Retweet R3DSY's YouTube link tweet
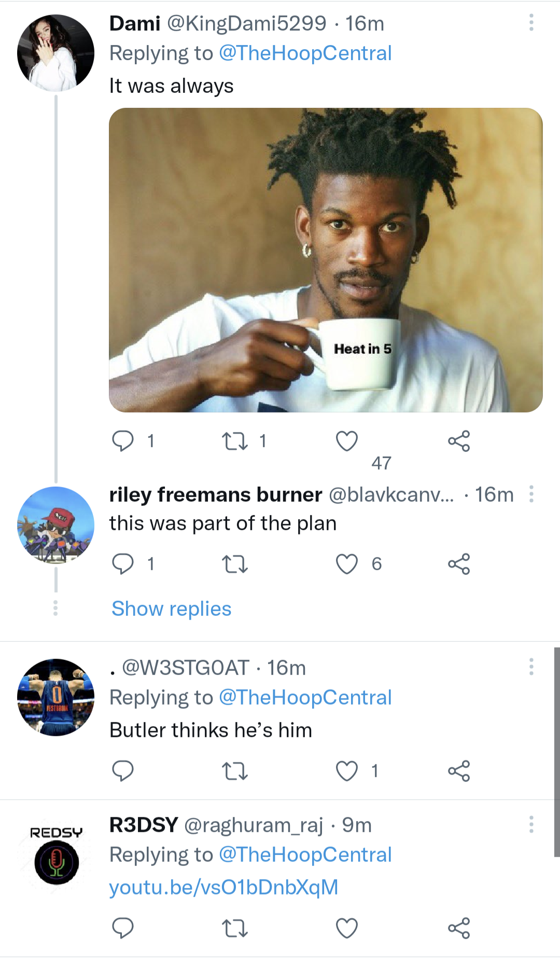The image size is (560, 963). (x=235, y=928)
